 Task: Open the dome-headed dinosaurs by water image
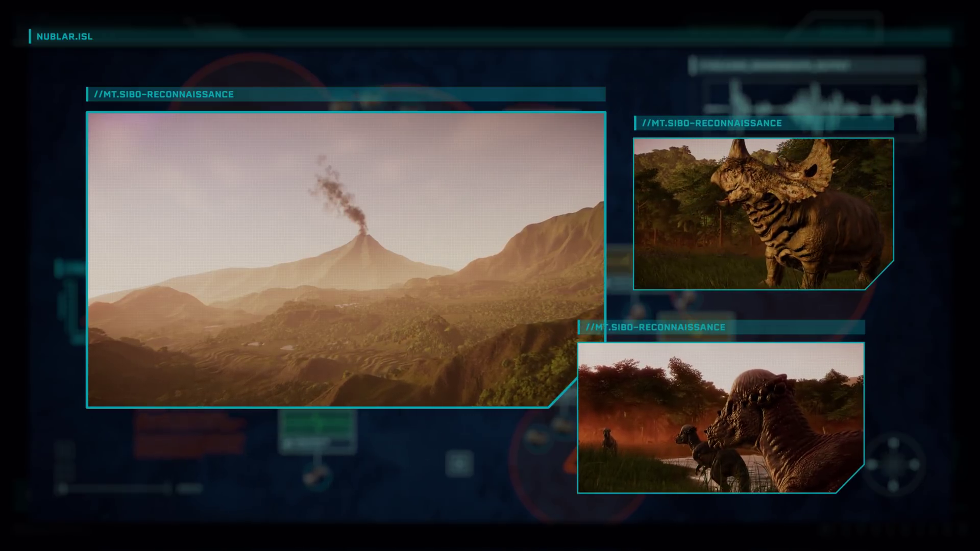pyautogui.click(x=721, y=418)
